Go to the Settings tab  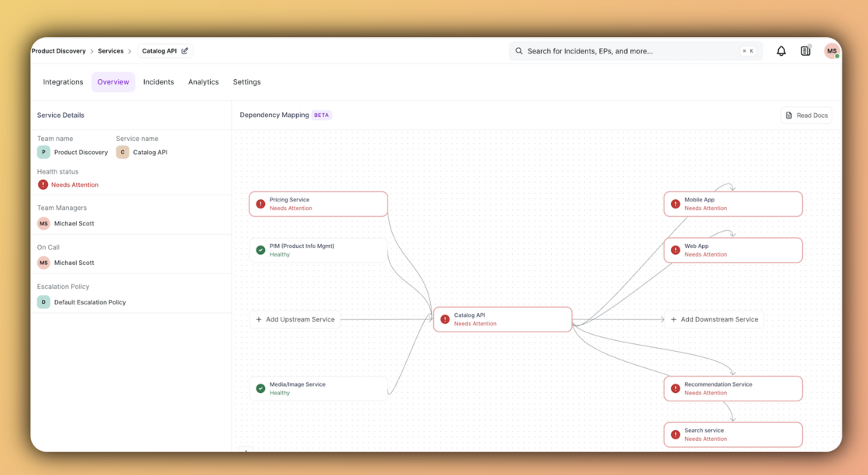click(x=246, y=82)
